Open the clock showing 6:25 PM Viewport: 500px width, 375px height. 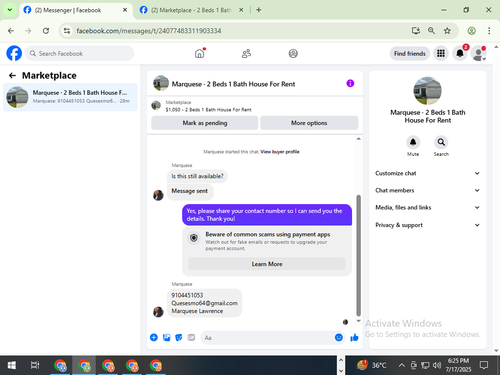(459, 365)
